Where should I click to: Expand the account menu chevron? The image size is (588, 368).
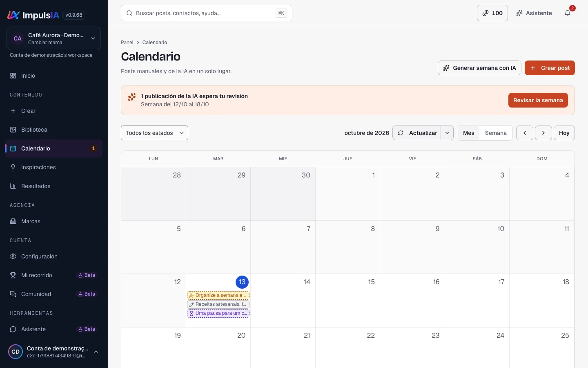(96, 352)
